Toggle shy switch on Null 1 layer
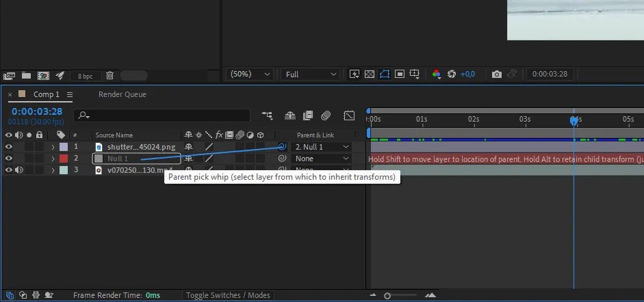644x302 pixels. click(x=188, y=158)
